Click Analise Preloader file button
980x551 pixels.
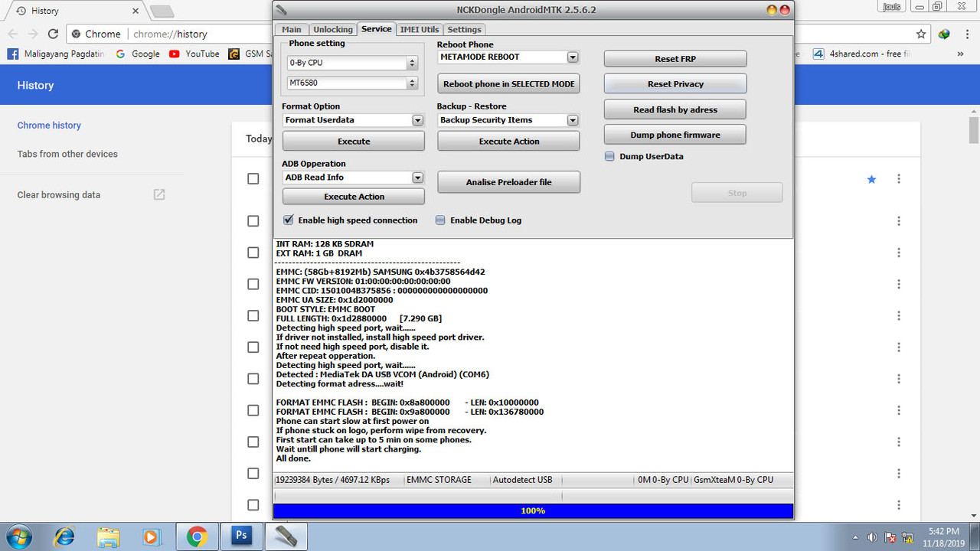[509, 182]
